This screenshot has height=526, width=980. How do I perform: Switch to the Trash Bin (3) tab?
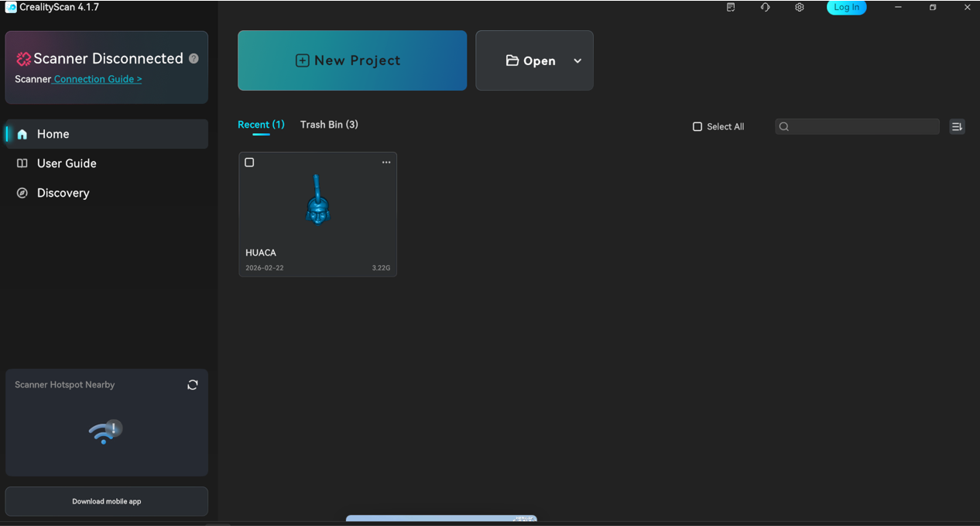tap(329, 125)
